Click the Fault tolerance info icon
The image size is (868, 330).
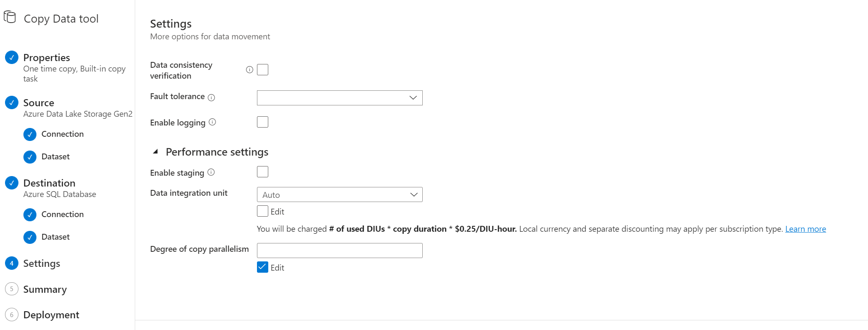coord(211,97)
